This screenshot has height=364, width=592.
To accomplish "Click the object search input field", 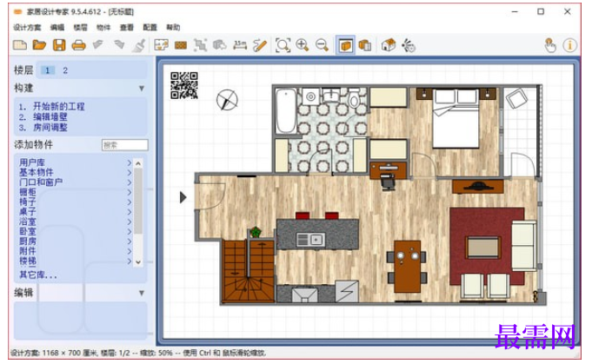I will pyautogui.click(x=125, y=145).
